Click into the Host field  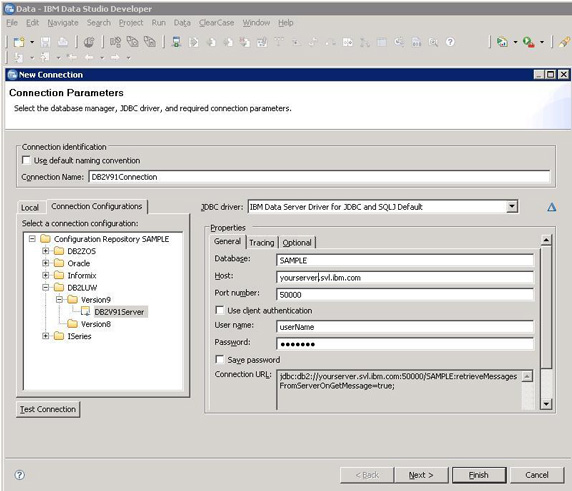[x=405, y=278]
